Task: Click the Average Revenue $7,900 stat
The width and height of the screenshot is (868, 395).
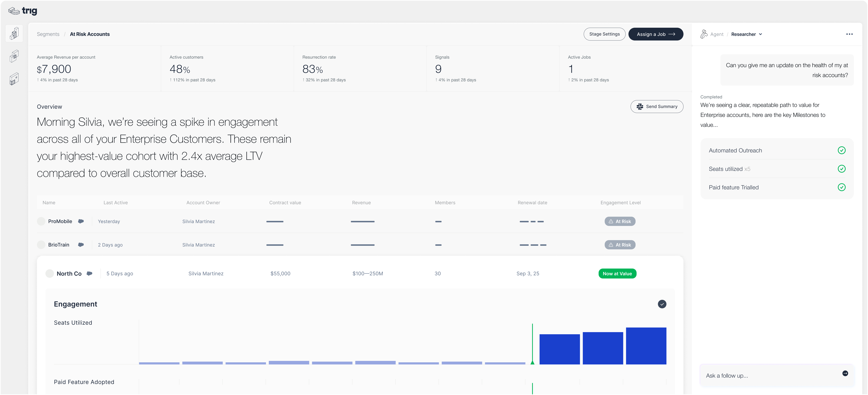Action: coord(95,69)
